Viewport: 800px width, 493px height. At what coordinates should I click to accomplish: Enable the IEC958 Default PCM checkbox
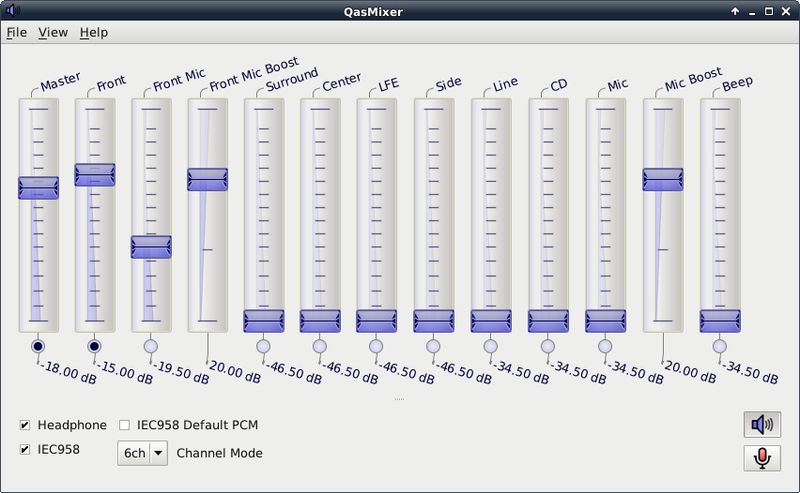[124, 425]
